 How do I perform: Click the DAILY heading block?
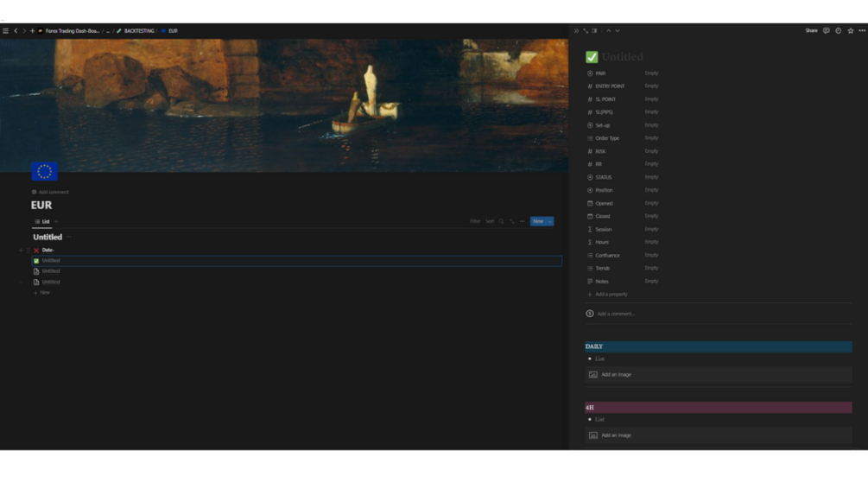[x=719, y=346]
